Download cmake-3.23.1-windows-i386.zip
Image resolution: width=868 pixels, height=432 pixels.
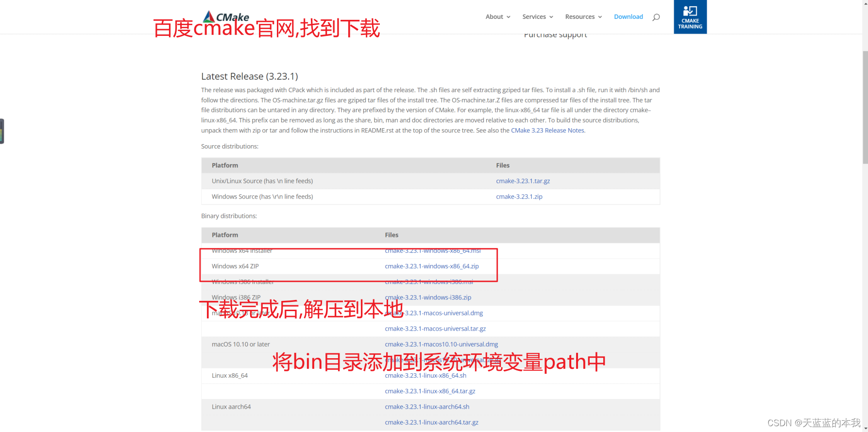coord(427,298)
